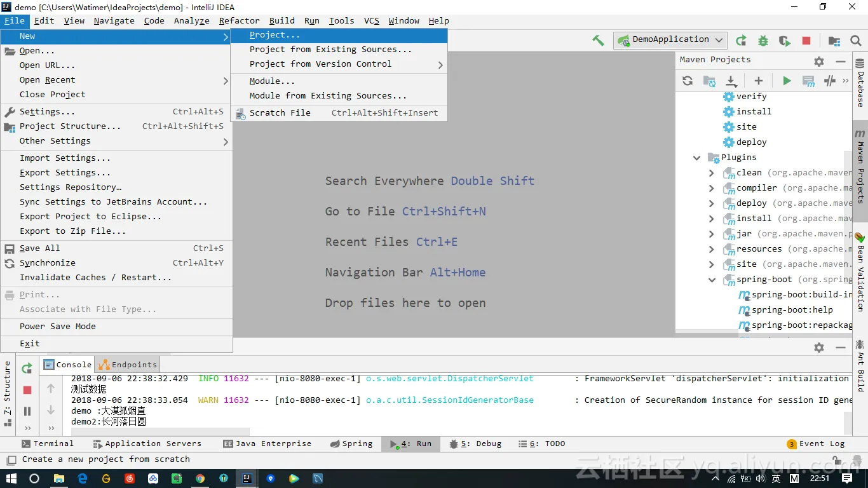868x488 pixels.
Task: Open the Bean Validation side tab
Action: pos(860,271)
